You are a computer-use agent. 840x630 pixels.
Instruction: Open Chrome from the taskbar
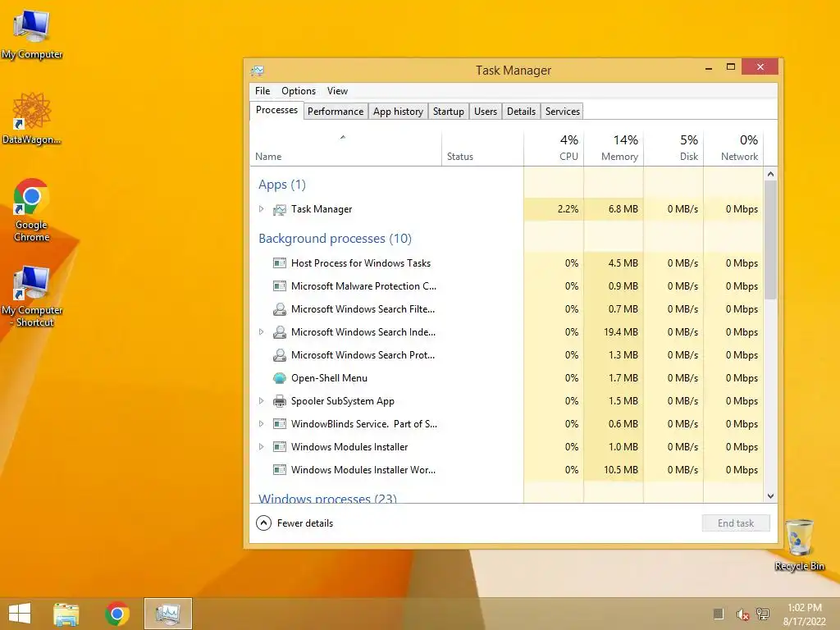(116, 614)
